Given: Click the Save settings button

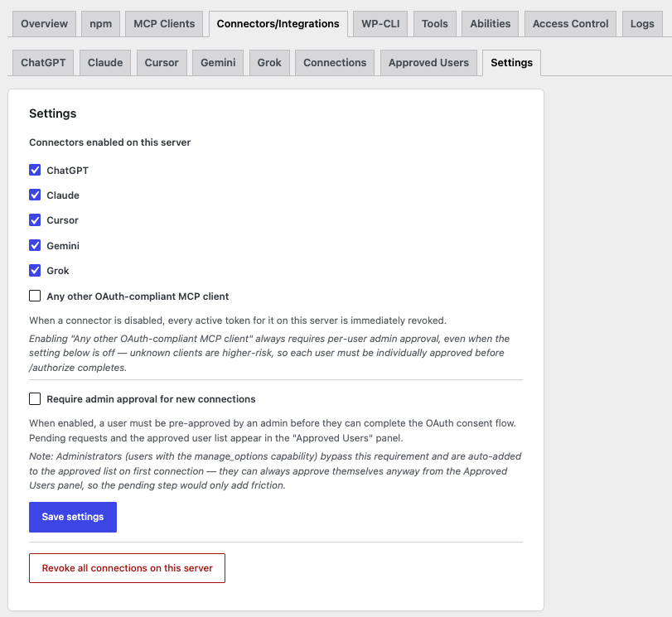Looking at the screenshot, I should point(73,517).
